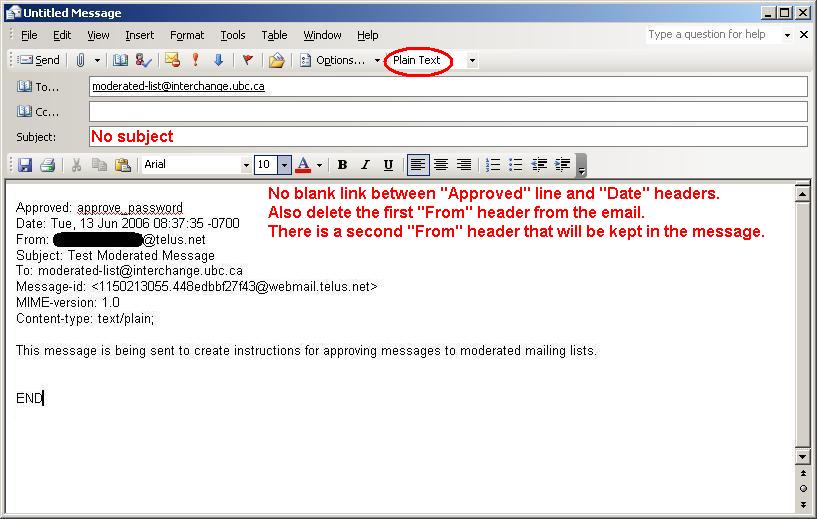Open the Table menu
The image size is (817, 519).
274,35
